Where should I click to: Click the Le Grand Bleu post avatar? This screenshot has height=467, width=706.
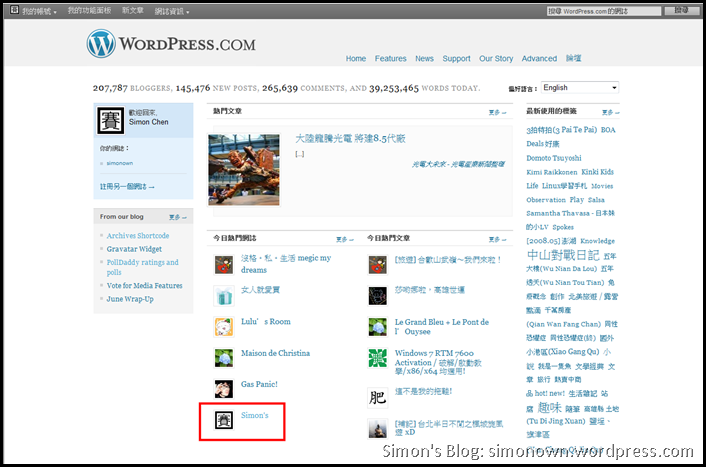tap(377, 326)
